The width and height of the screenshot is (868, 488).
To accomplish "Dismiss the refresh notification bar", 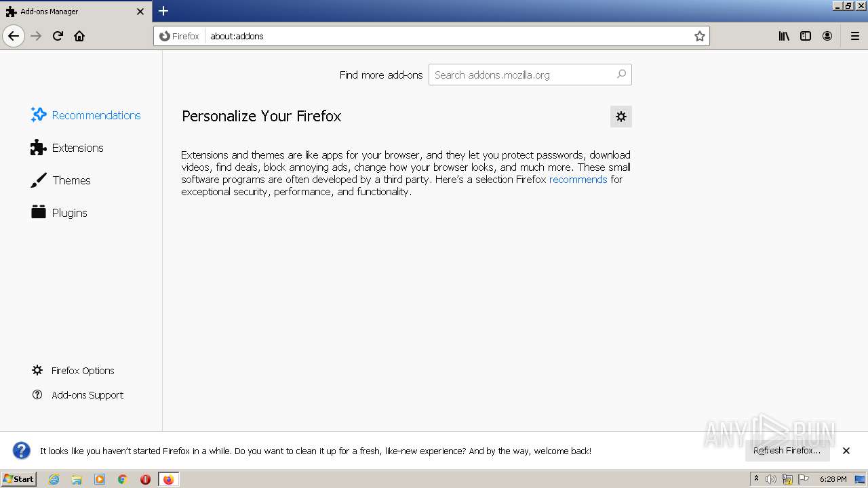I will coord(846,451).
